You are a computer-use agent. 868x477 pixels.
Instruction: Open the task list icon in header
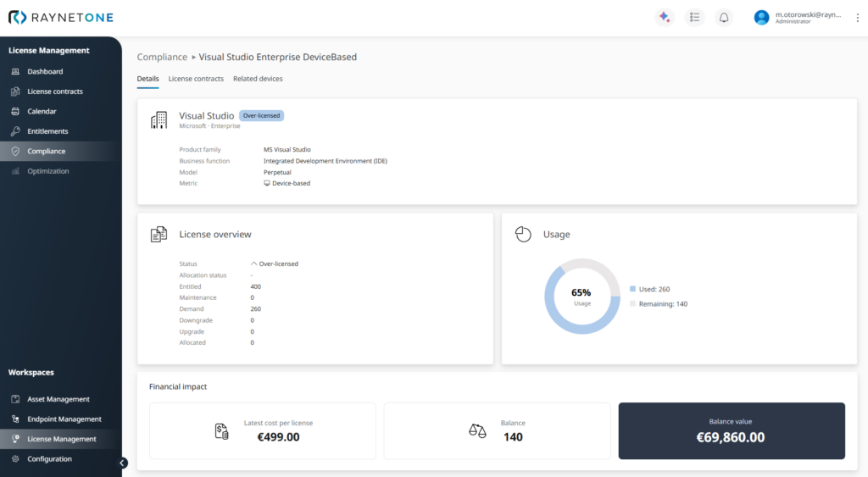click(x=694, y=17)
